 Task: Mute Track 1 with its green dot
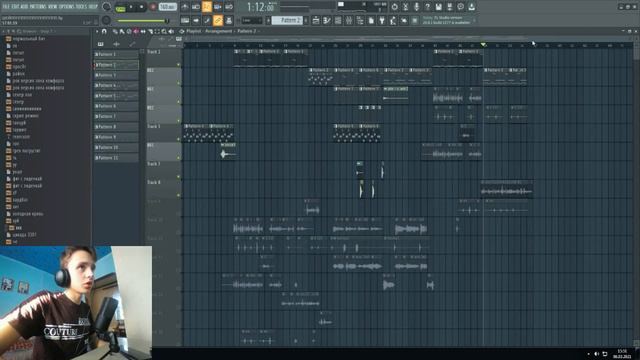tap(178, 64)
